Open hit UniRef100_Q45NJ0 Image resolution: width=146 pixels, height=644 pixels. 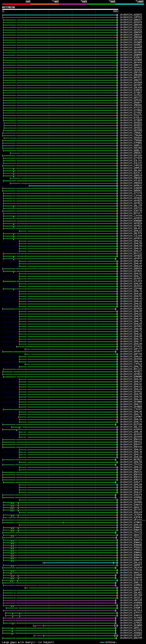[131, 186]
